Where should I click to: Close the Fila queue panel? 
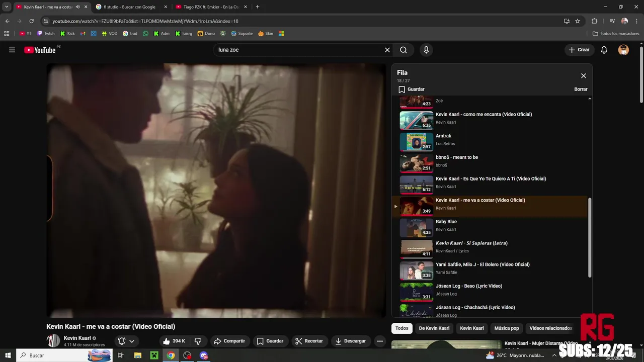tap(584, 76)
